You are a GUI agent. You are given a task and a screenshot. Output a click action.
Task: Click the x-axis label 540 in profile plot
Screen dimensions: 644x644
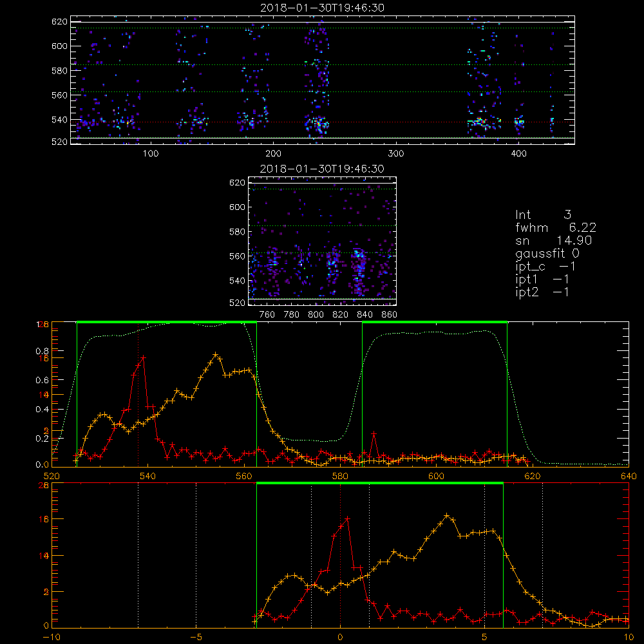click(148, 476)
